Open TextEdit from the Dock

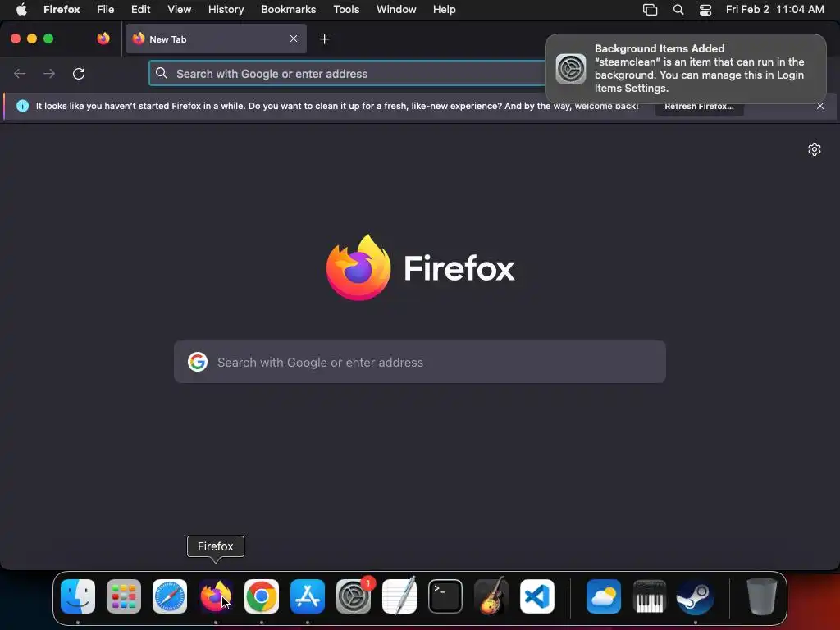point(399,596)
